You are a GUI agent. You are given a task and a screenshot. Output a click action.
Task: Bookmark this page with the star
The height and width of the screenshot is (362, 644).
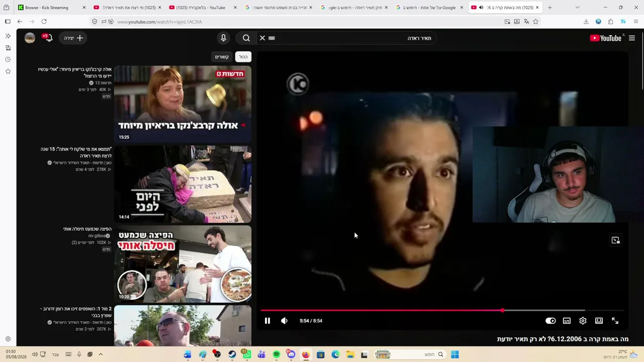coord(535,22)
